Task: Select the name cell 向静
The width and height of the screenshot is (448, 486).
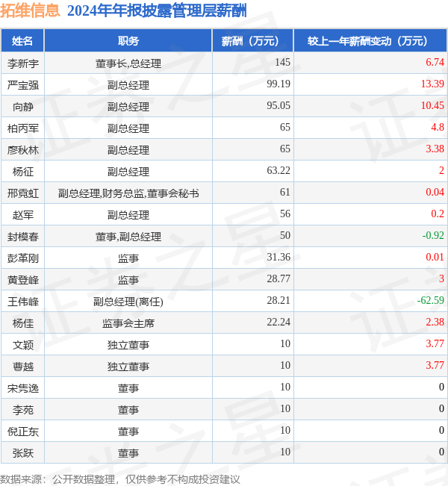Action: tap(23, 107)
